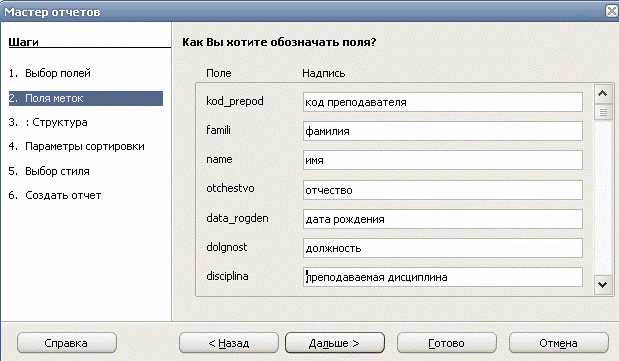Click the Справка help button
This screenshot has height=361, width=619.
click(x=67, y=343)
